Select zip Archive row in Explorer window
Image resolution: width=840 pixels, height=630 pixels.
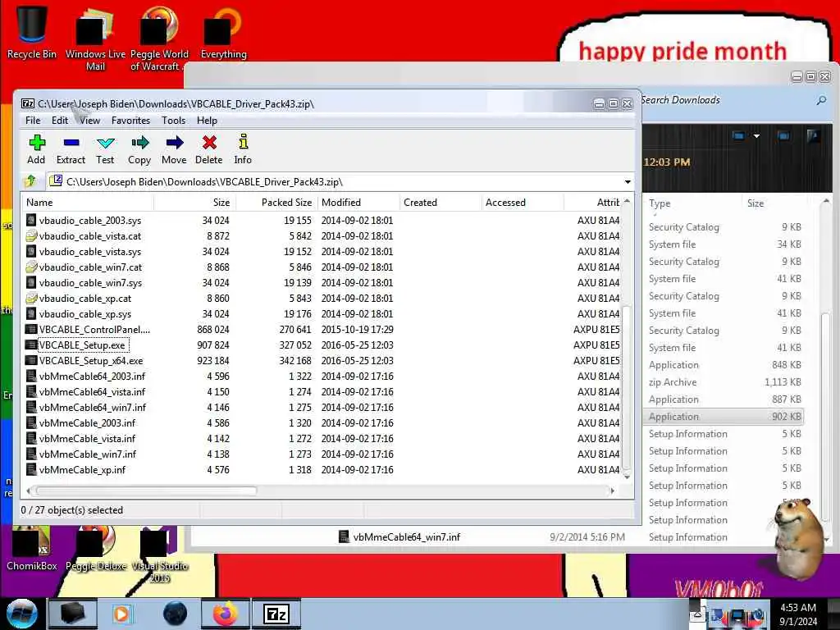pos(724,382)
